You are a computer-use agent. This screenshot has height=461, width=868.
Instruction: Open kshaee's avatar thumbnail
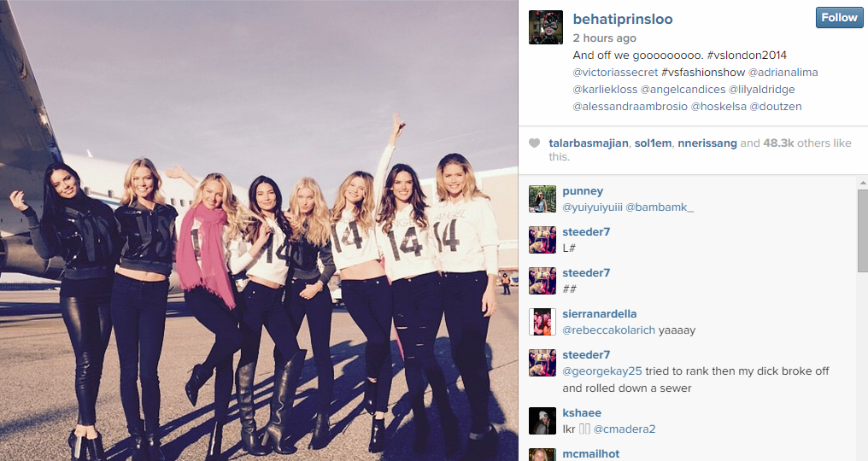542,421
